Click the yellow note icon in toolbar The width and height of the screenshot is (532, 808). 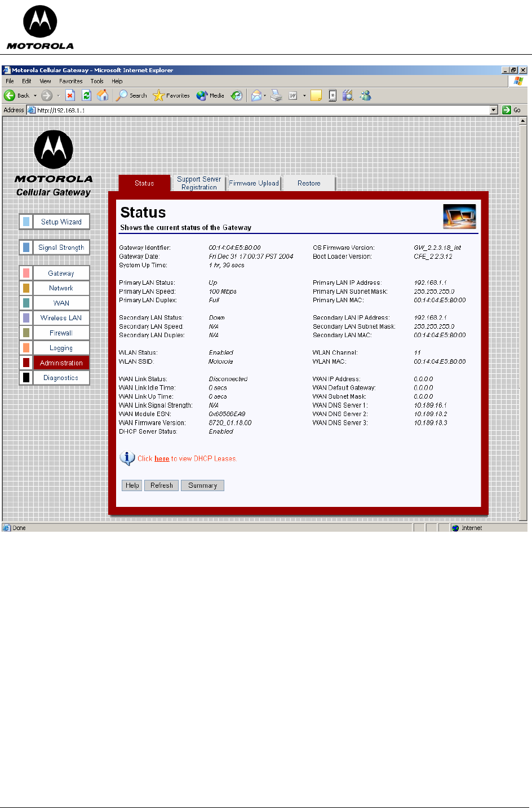pyautogui.click(x=316, y=96)
